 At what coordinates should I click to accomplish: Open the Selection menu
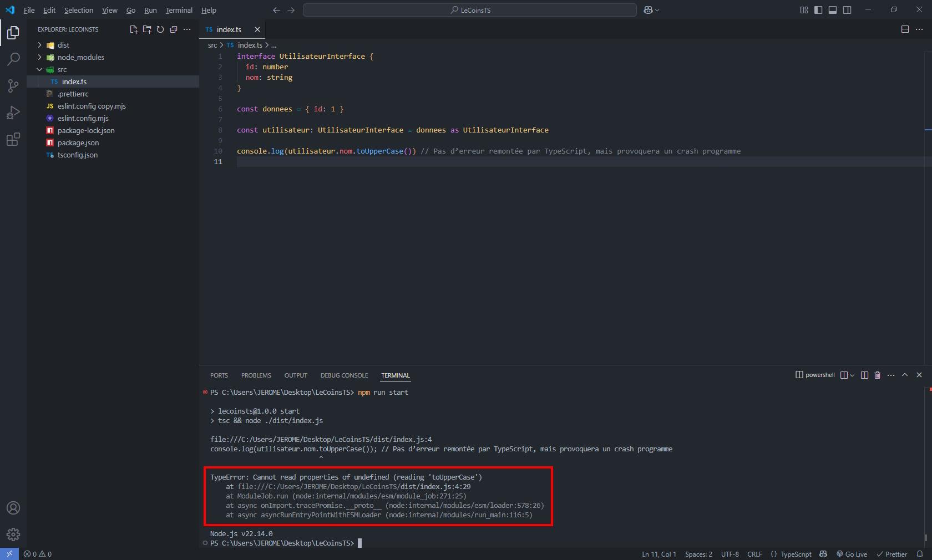[79, 10]
